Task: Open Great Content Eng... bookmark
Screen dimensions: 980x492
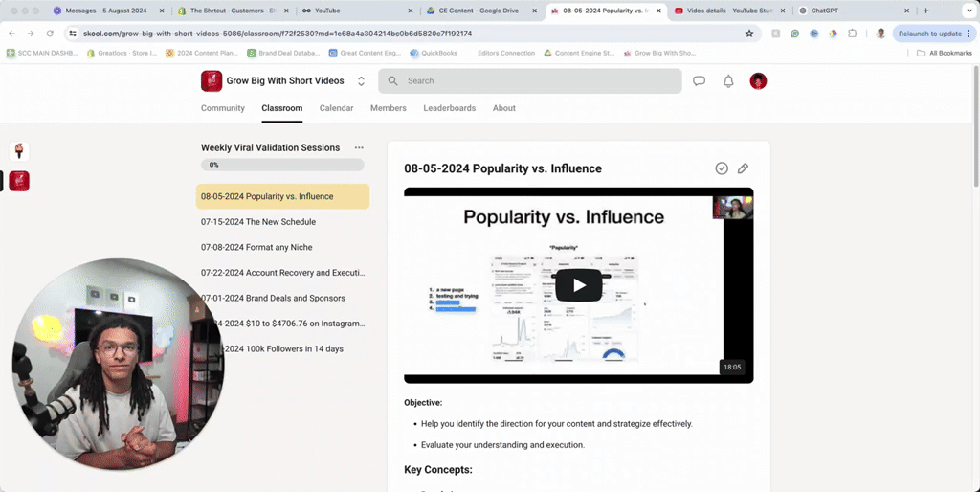Action: point(365,54)
